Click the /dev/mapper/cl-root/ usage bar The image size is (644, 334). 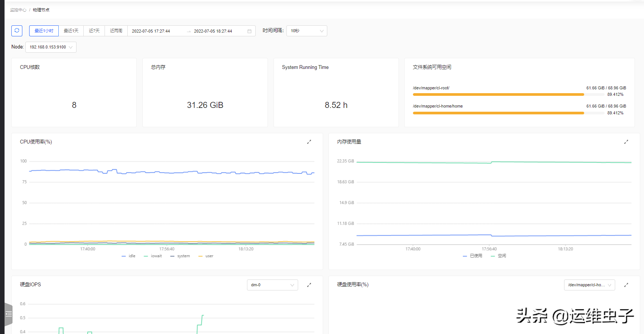pos(509,95)
